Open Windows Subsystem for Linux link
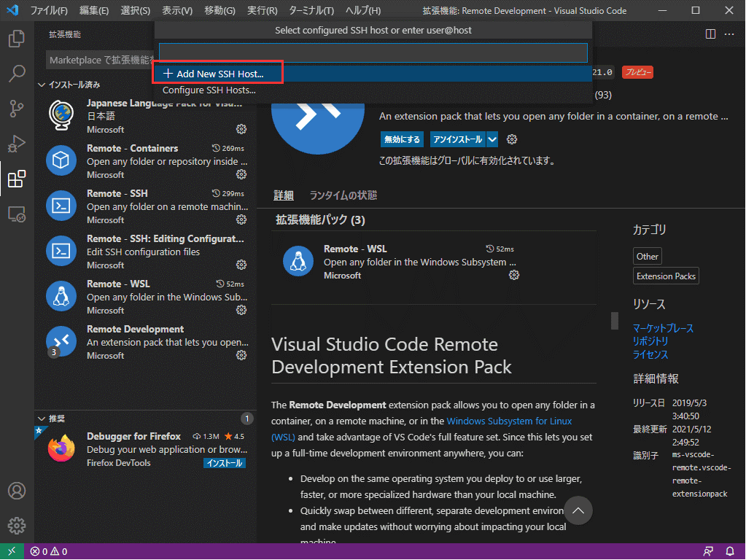 click(509, 421)
